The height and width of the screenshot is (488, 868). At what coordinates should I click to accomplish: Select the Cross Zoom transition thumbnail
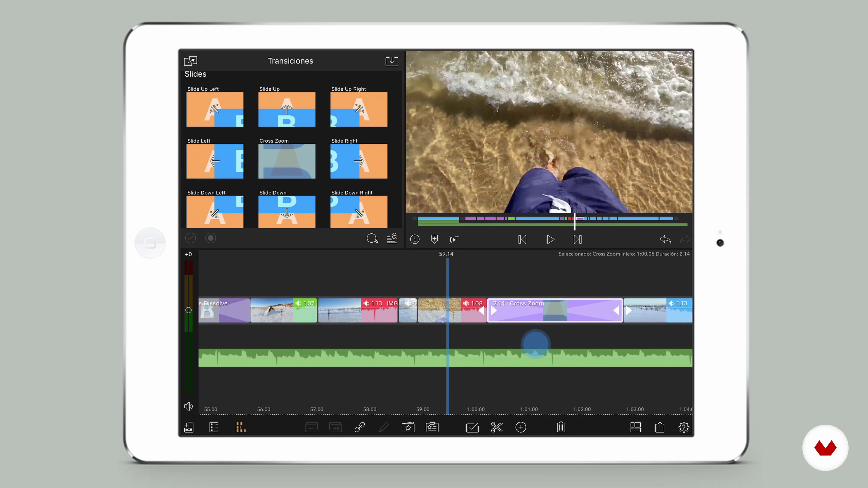tap(287, 161)
